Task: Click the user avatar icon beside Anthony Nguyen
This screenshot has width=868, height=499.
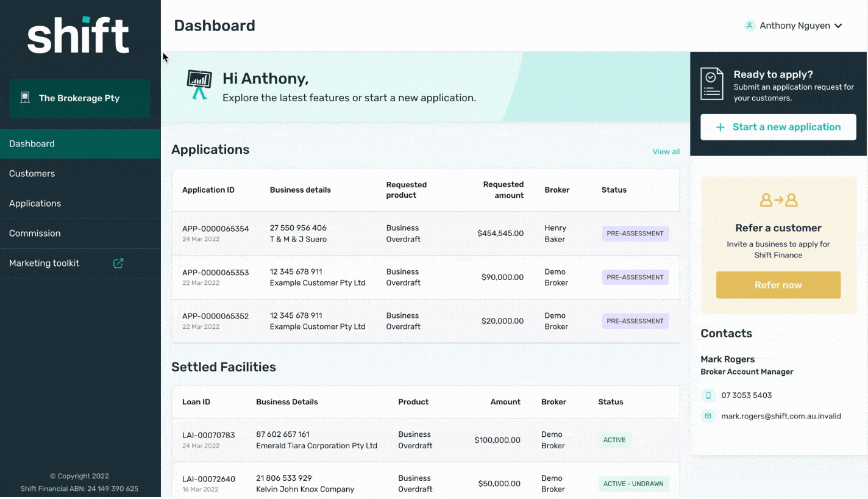Action: pyautogui.click(x=750, y=26)
